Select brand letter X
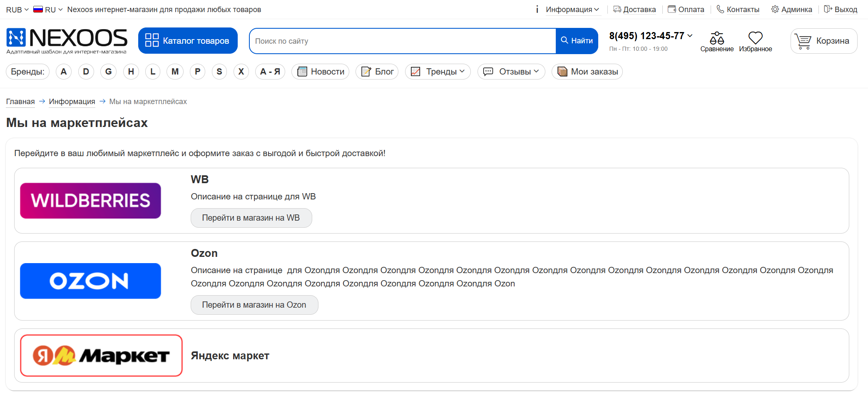Image resolution: width=868 pixels, height=403 pixels. pyautogui.click(x=241, y=72)
